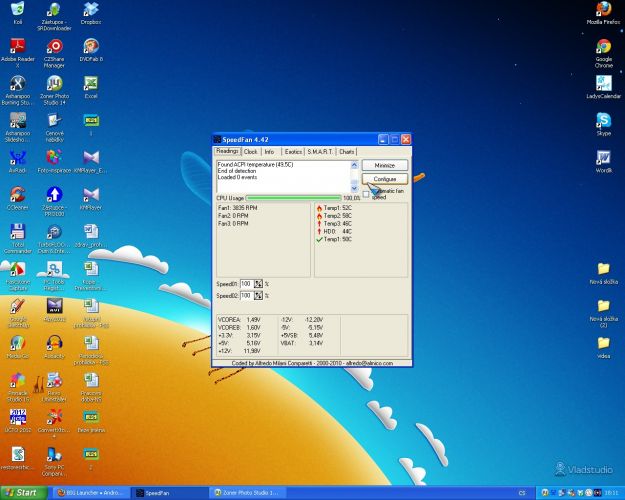Open the Clock tab in SpeedFan
This screenshot has width=625, height=500.
pos(250,152)
